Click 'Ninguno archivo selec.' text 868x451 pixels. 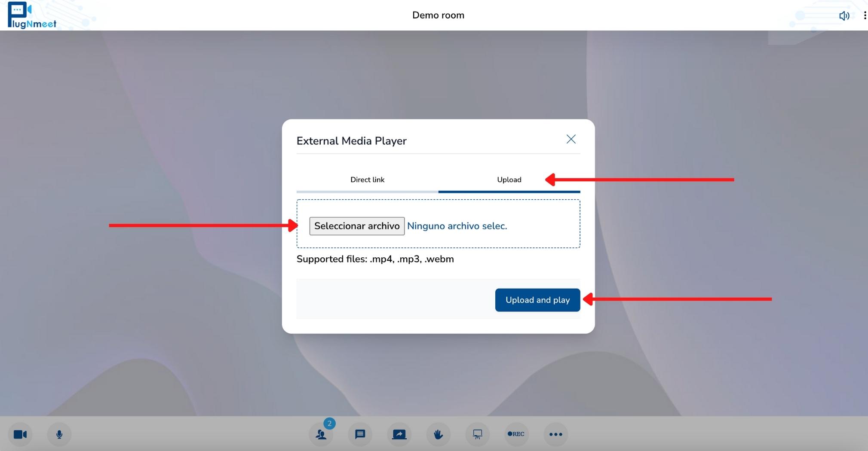457,226
